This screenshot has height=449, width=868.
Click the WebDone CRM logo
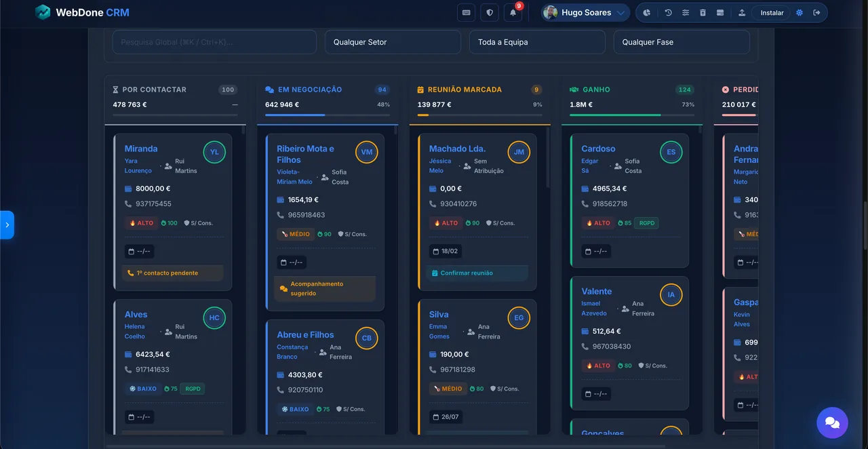[x=82, y=12]
